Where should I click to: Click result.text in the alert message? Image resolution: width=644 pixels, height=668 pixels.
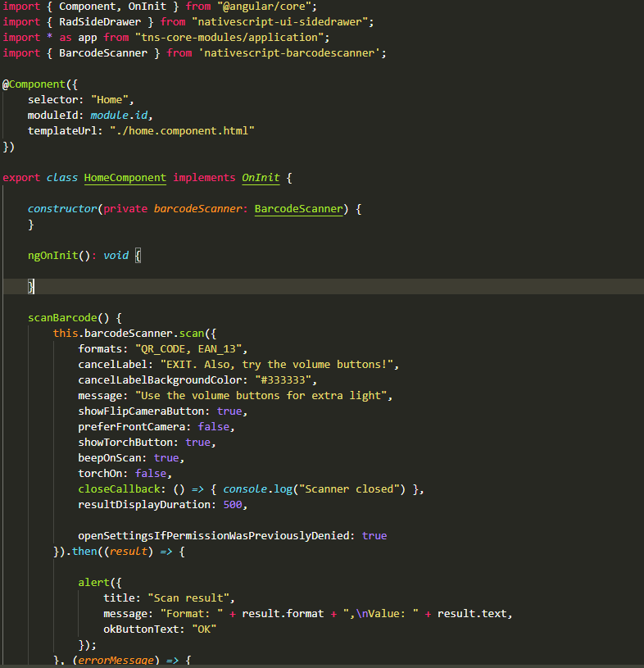472,613
